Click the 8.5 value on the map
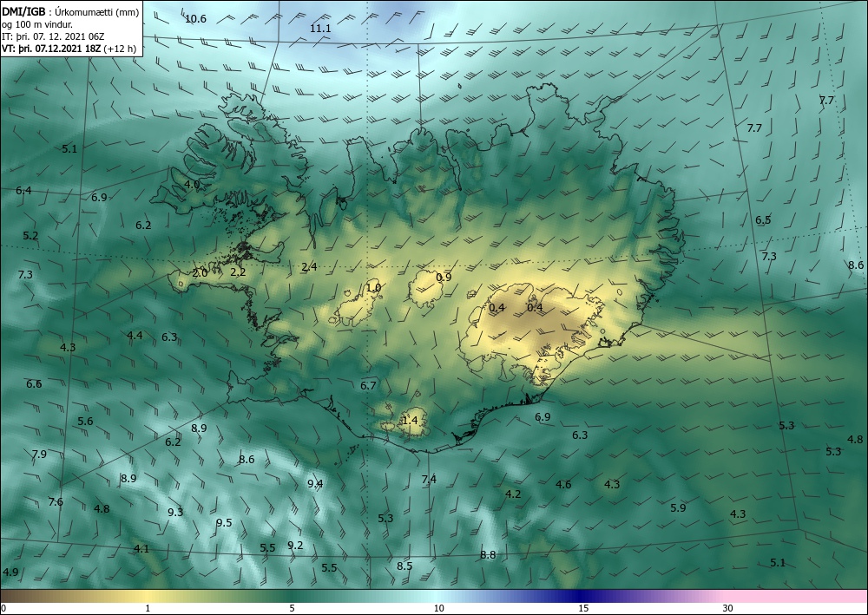Viewport: 868px width, 615px height. [404, 566]
